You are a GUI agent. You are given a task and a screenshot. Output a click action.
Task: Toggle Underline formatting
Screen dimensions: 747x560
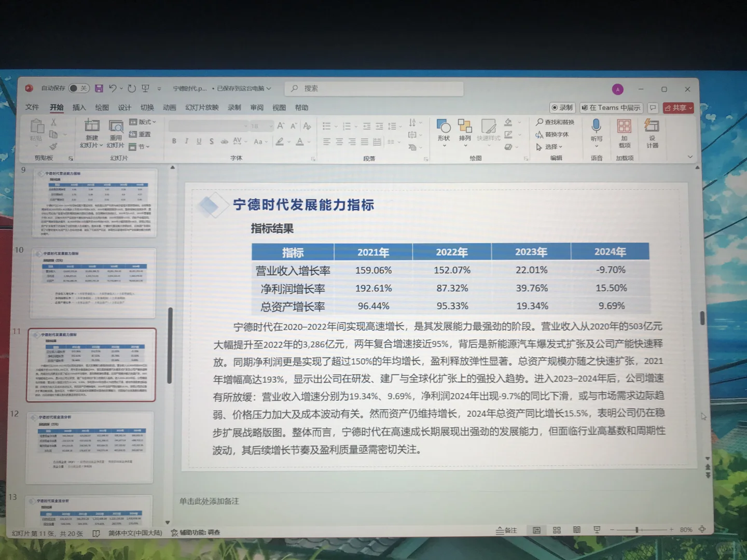coord(199,141)
